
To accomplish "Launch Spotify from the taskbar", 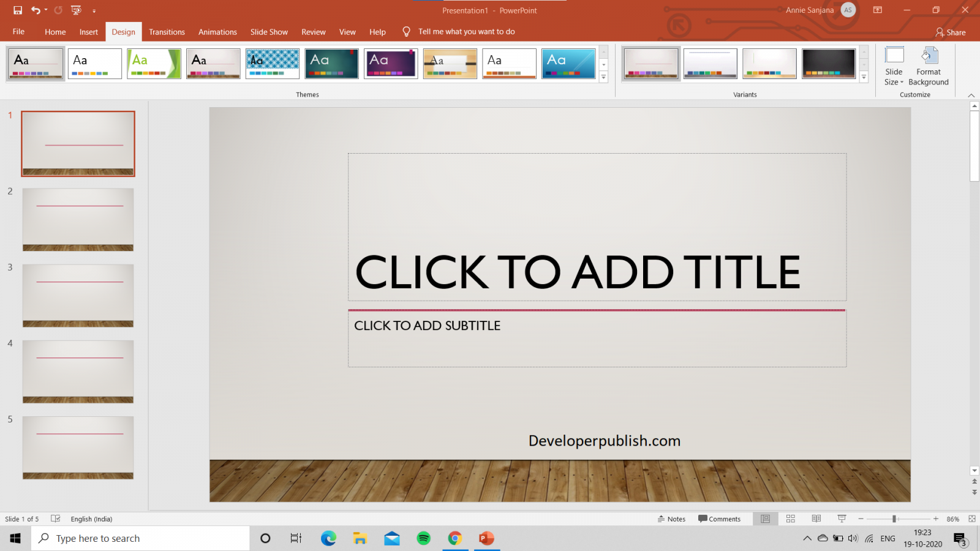I will [424, 538].
